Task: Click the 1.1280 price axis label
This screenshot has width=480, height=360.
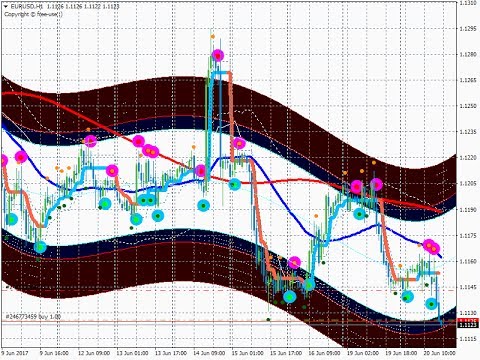Action: pos(468,54)
